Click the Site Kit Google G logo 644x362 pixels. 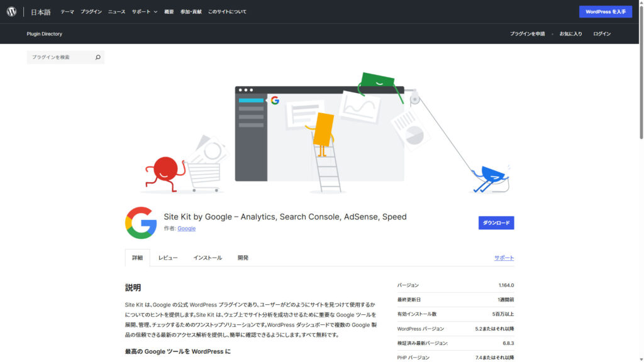coord(141,222)
